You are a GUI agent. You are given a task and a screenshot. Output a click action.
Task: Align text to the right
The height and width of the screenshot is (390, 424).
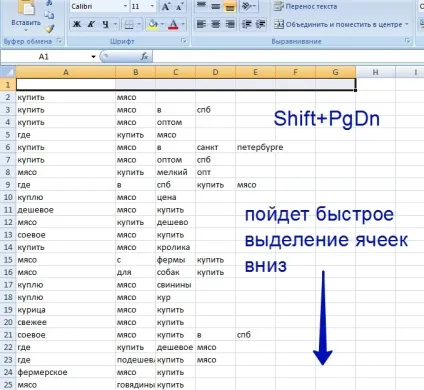[230, 24]
